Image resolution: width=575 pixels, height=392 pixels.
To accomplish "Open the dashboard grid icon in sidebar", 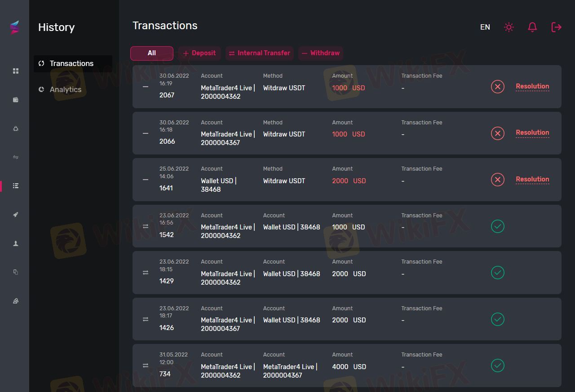I will [16, 71].
